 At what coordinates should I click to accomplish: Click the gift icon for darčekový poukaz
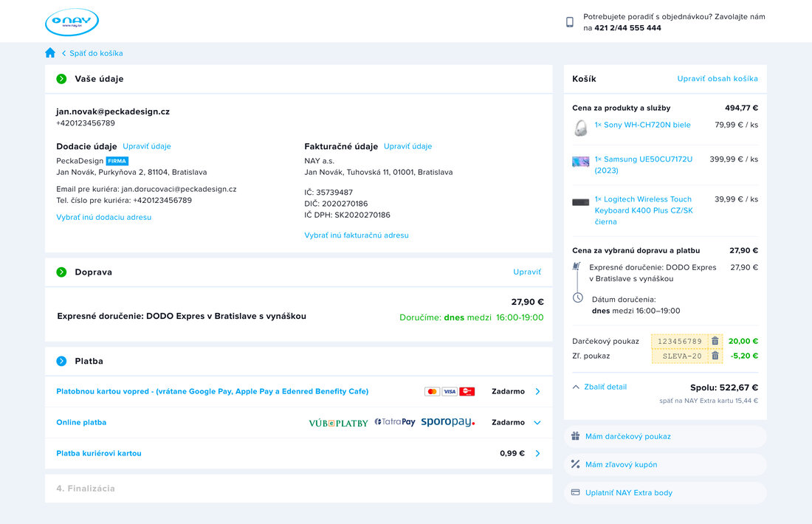pos(576,436)
